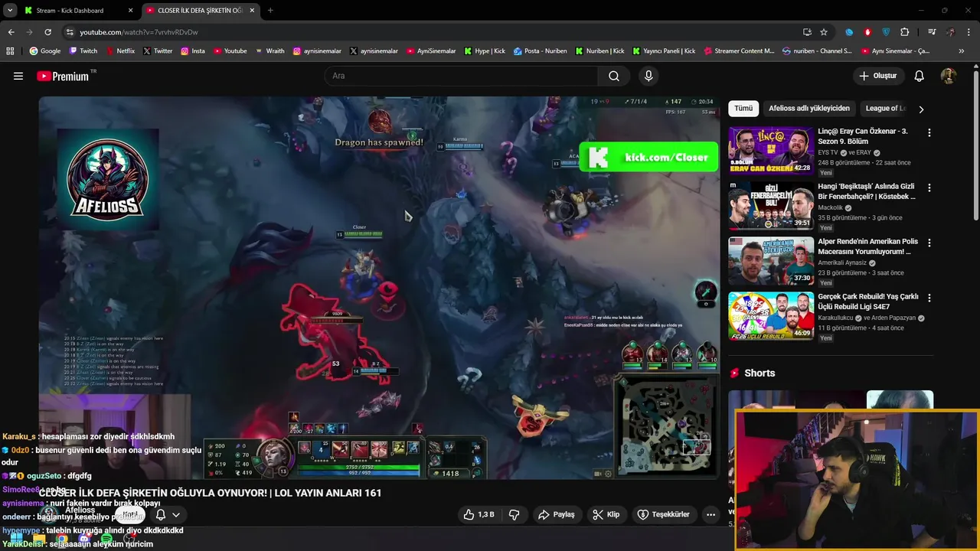The width and height of the screenshot is (980, 551).
Task: Open options for Gerçek Çark Rebuild video
Action: click(x=929, y=298)
